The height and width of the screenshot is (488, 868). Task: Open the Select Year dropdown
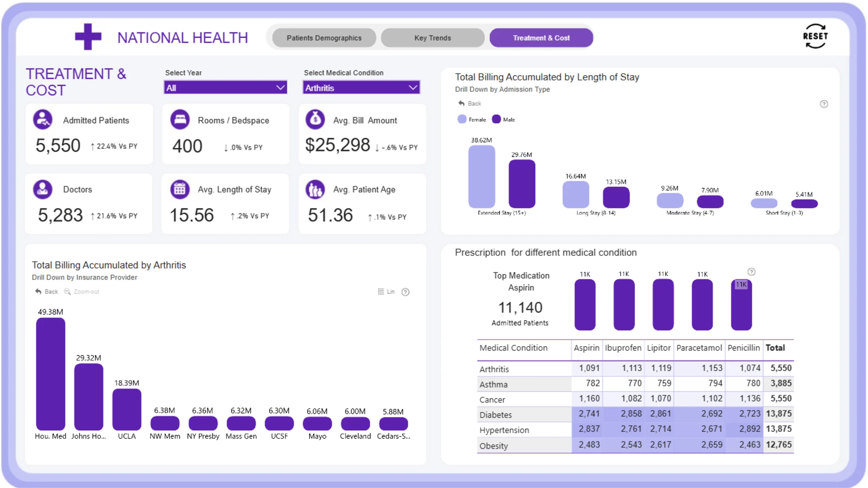tap(225, 88)
